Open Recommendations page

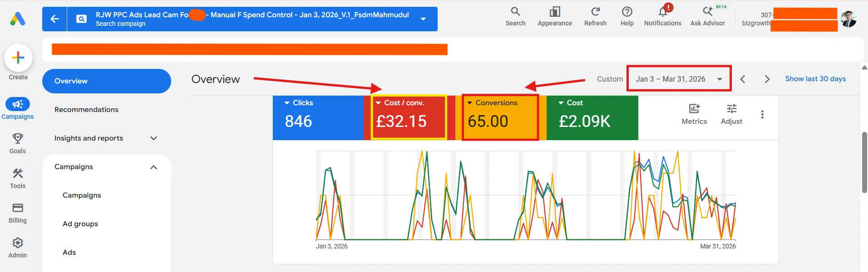(86, 110)
